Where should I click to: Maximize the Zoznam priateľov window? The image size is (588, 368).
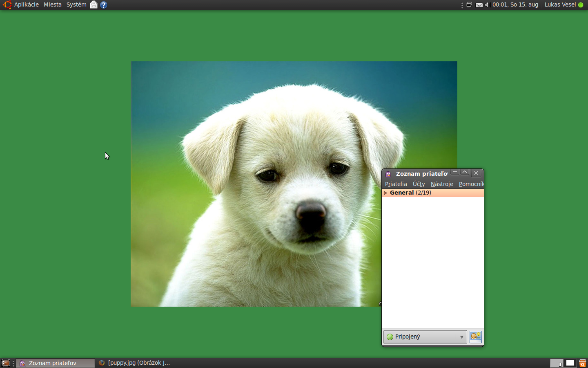[x=465, y=173]
